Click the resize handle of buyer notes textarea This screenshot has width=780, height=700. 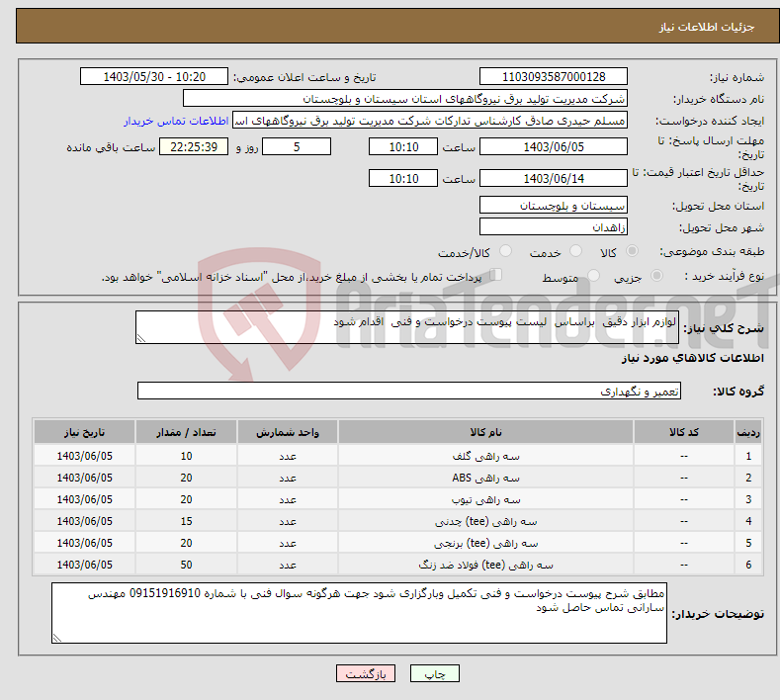[x=57, y=638]
